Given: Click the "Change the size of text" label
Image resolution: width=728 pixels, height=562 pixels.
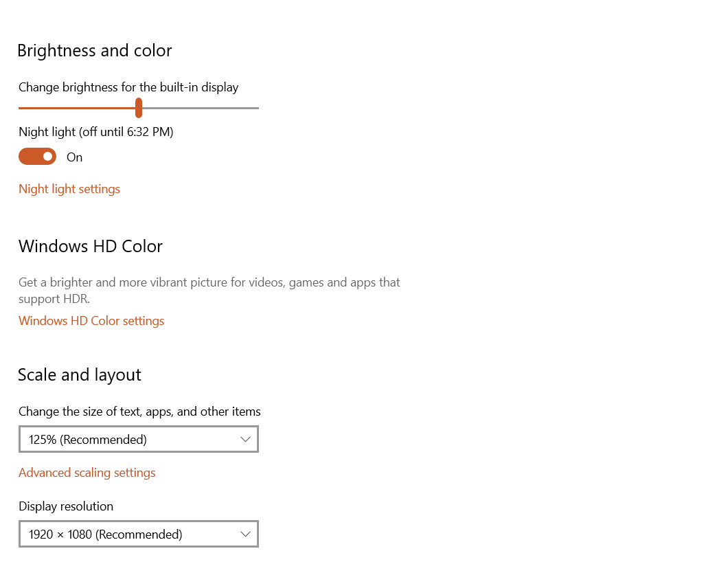Looking at the screenshot, I should [139, 412].
